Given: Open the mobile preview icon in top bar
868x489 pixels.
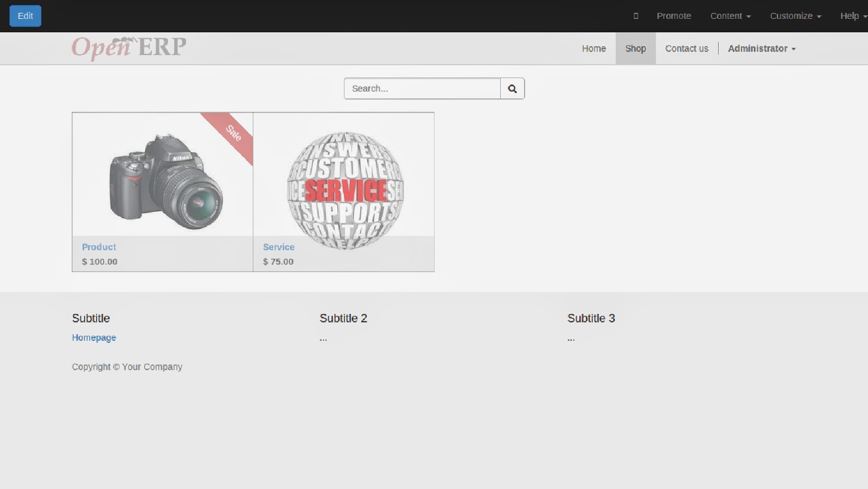Looking at the screenshot, I should coord(636,16).
